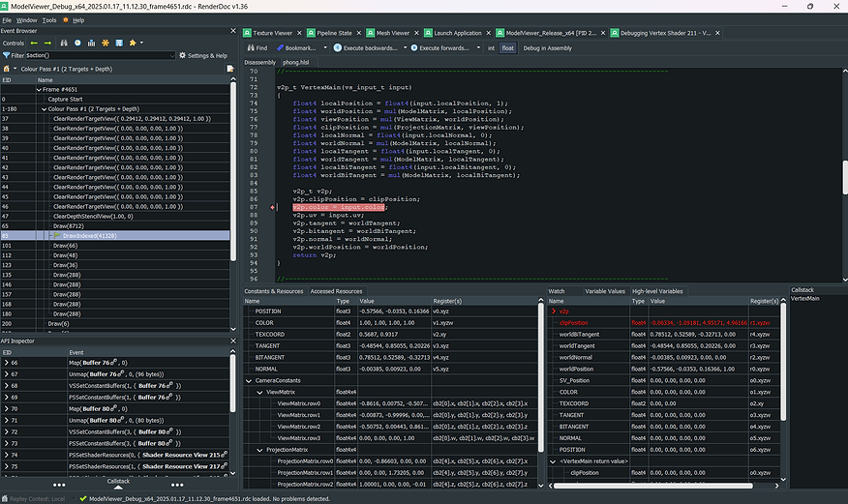The image size is (848, 504).
Task: Collapse Colour Pass #1 node in event tree
Action: tap(45, 109)
